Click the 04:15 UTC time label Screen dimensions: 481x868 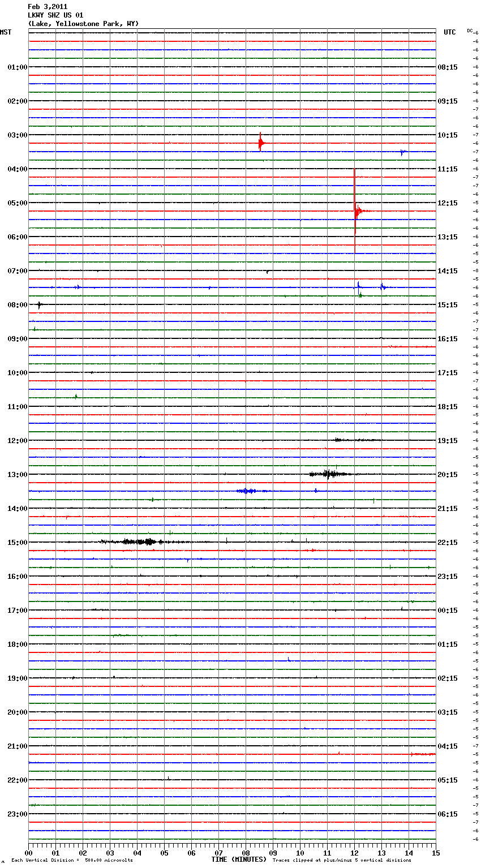click(x=448, y=746)
